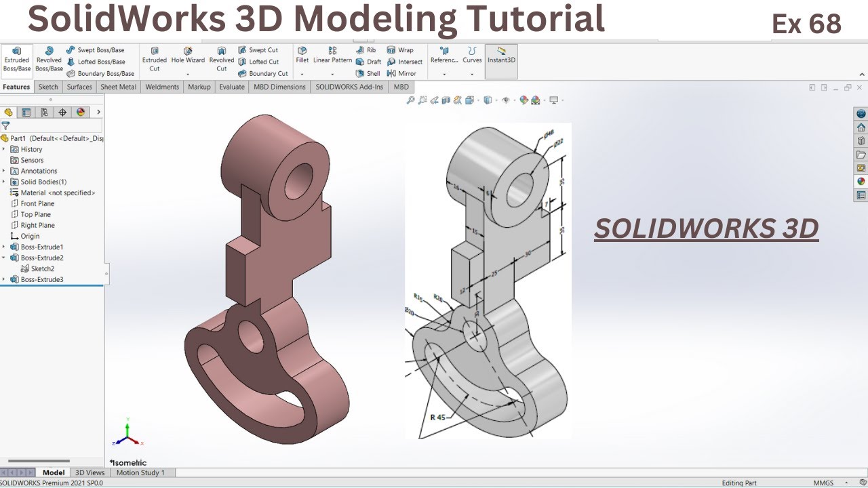The image size is (868, 488).
Task: Click the Intersect tool
Action: pos(405,62)
